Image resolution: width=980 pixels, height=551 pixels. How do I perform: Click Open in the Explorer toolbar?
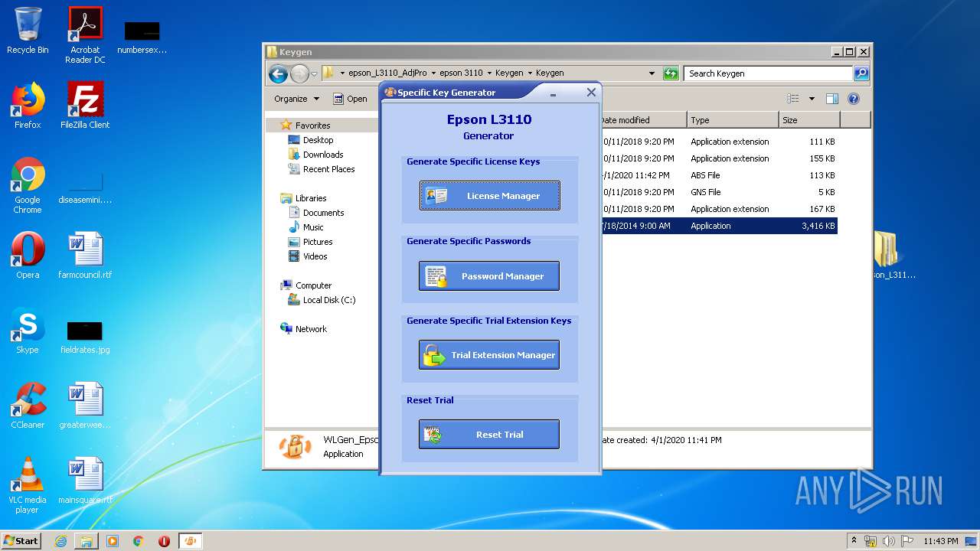point(350,99)
